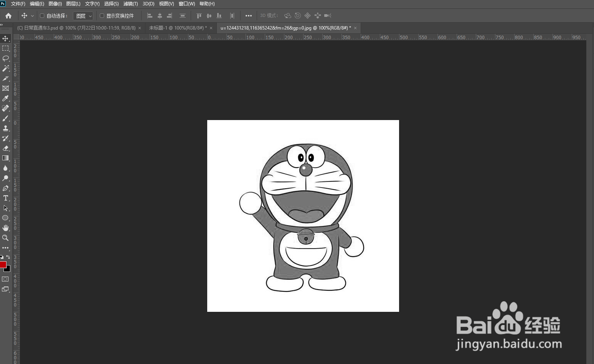Align vertical centers in options bar
Screen dimensions: 594x364
click(x=209, y=16)
